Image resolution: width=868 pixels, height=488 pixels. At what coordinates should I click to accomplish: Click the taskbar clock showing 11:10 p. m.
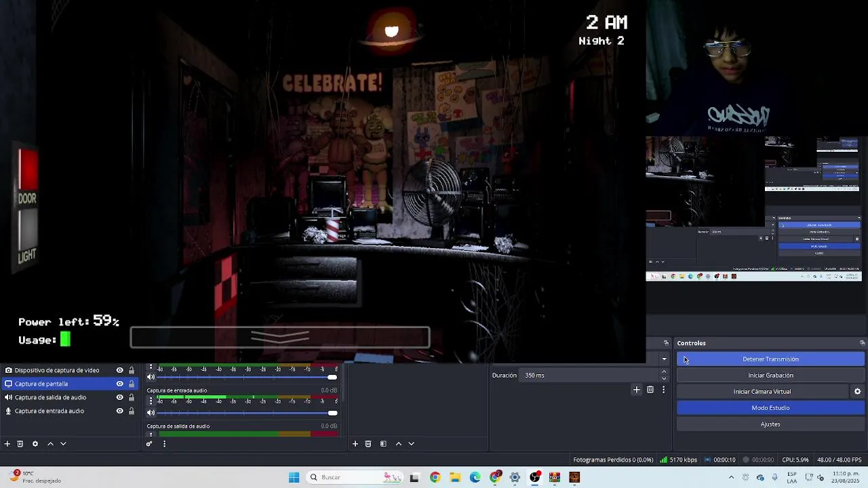[x=846, y=477]
